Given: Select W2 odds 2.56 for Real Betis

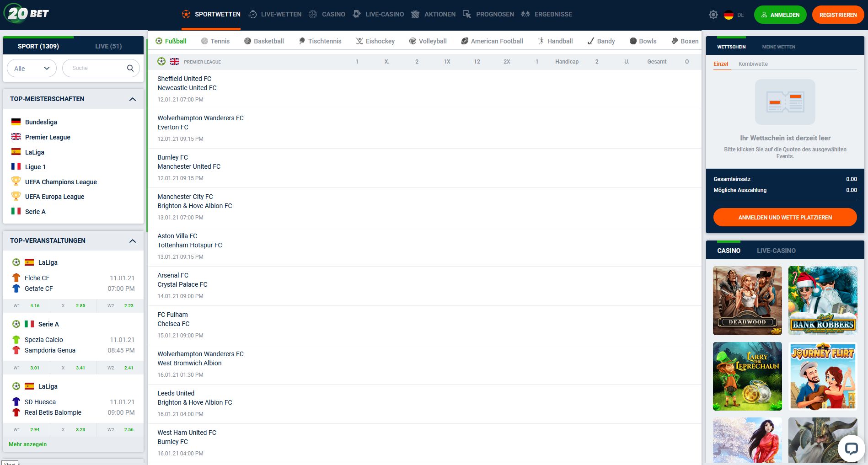Looking at the screenshot, I should 120,429.
